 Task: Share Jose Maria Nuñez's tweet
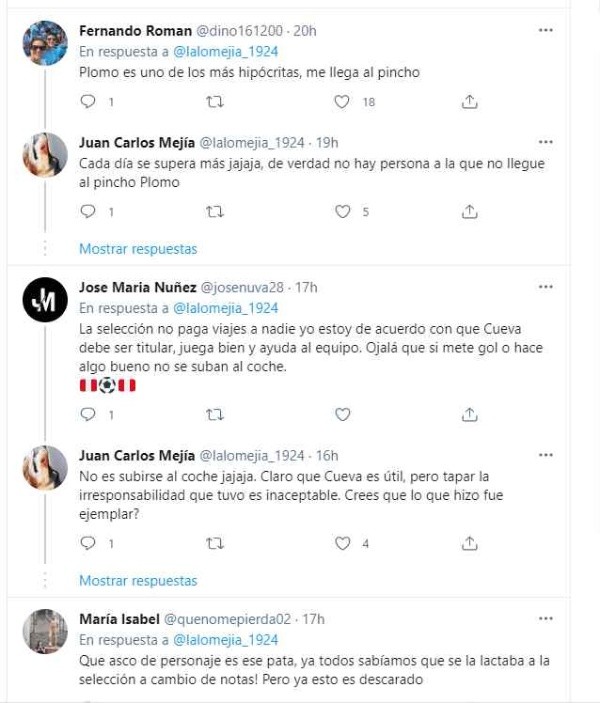coord(469,414)
